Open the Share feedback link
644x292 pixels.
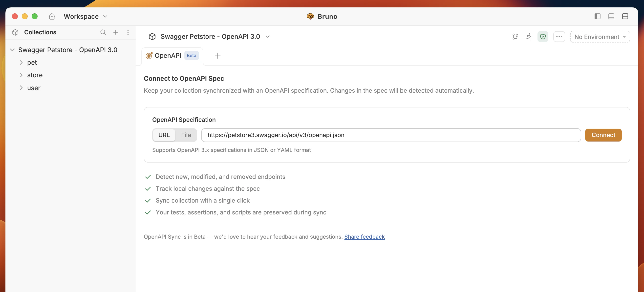pyautogui.click(x=364, y=236)
